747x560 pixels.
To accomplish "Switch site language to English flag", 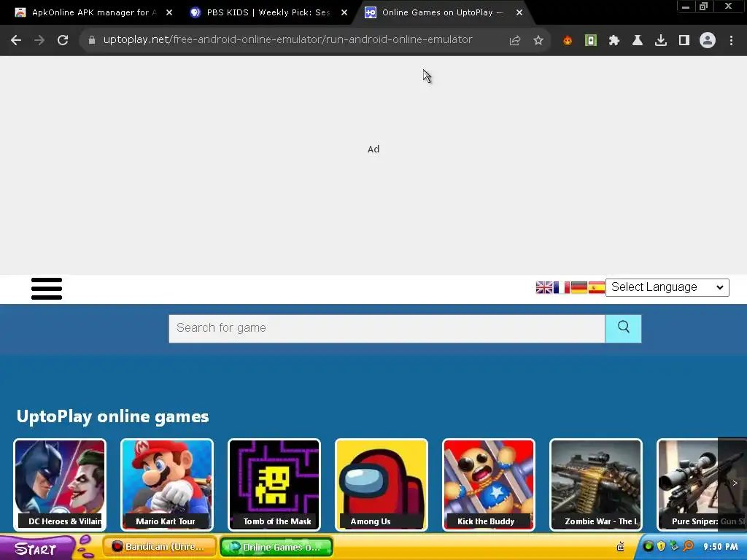I will click(x=543, y=287).
